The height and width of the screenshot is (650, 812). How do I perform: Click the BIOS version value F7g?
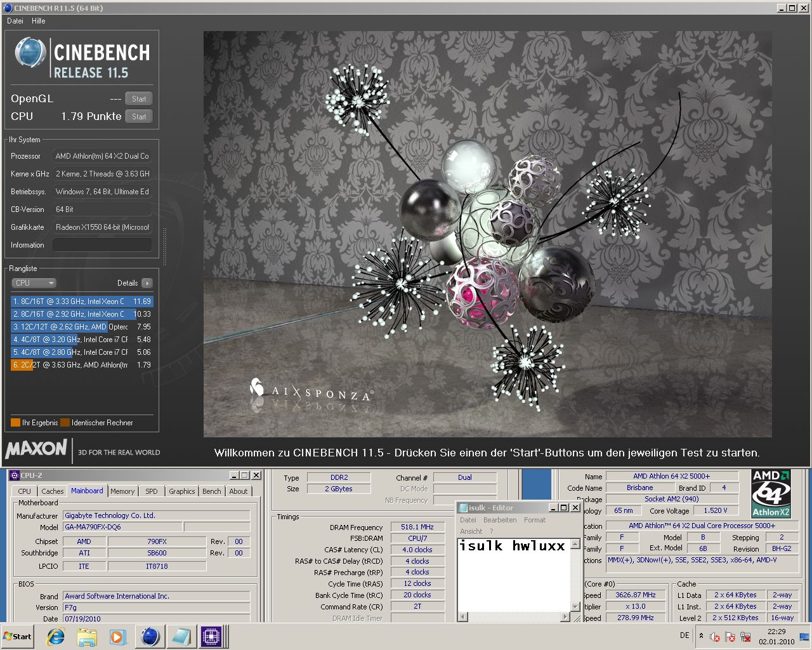pyautogui.click(x=156, y=607)
